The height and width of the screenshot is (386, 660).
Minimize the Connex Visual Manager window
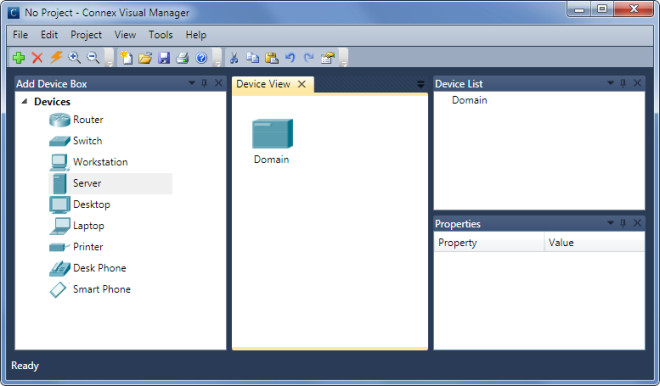tap(580, 9)
